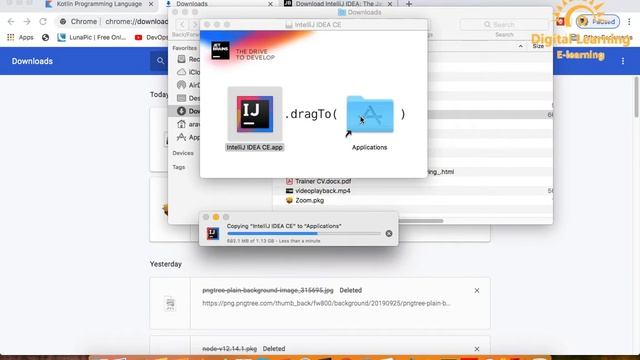Click the Devices section header in Finder
Screen dimensions: 640x360
(x=183, y=153)
